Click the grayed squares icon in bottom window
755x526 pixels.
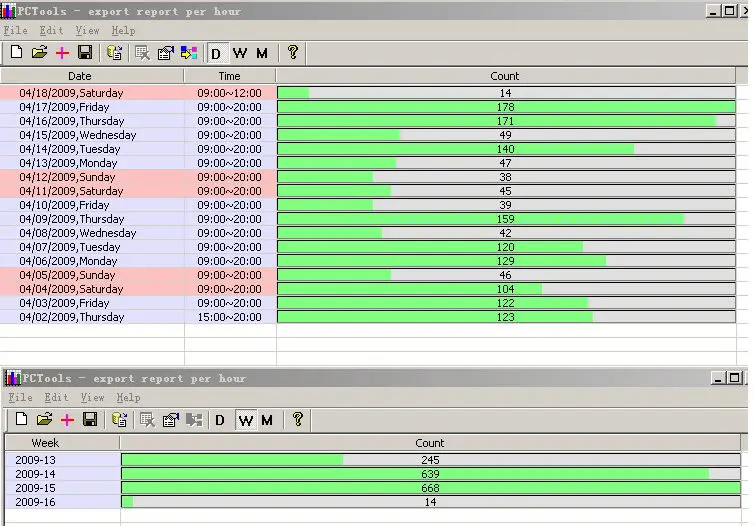(x=195, y=420)
